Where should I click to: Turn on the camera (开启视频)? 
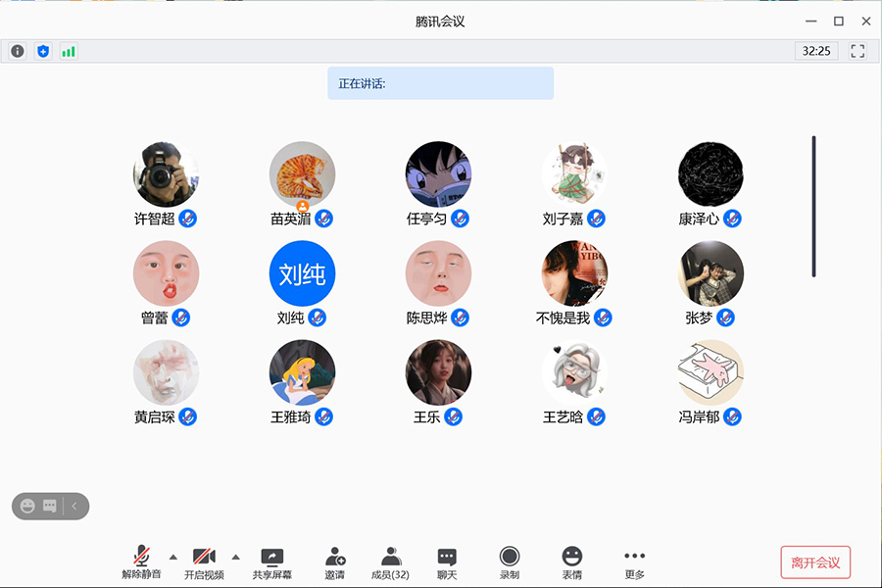point(204,563)
